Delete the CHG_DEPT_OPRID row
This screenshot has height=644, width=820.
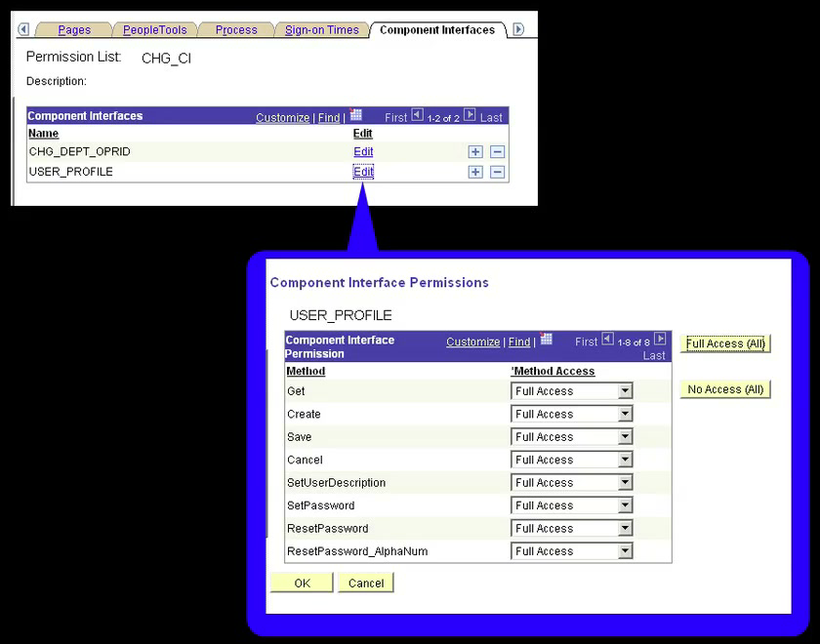[x=497, y=152]
